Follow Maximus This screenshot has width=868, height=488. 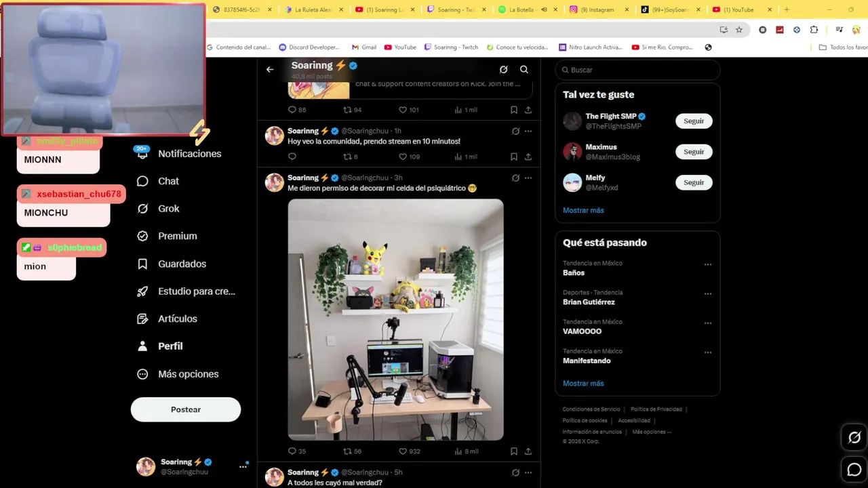pos(694,152)
